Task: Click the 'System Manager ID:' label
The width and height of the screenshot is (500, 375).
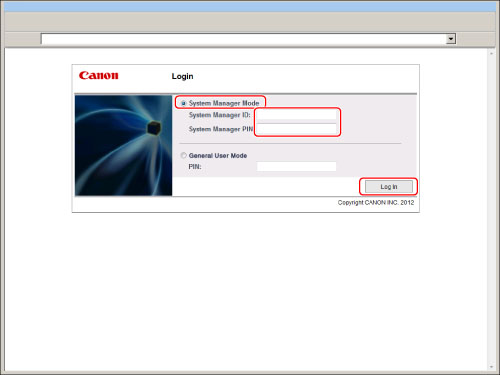Action: point(220,115)
